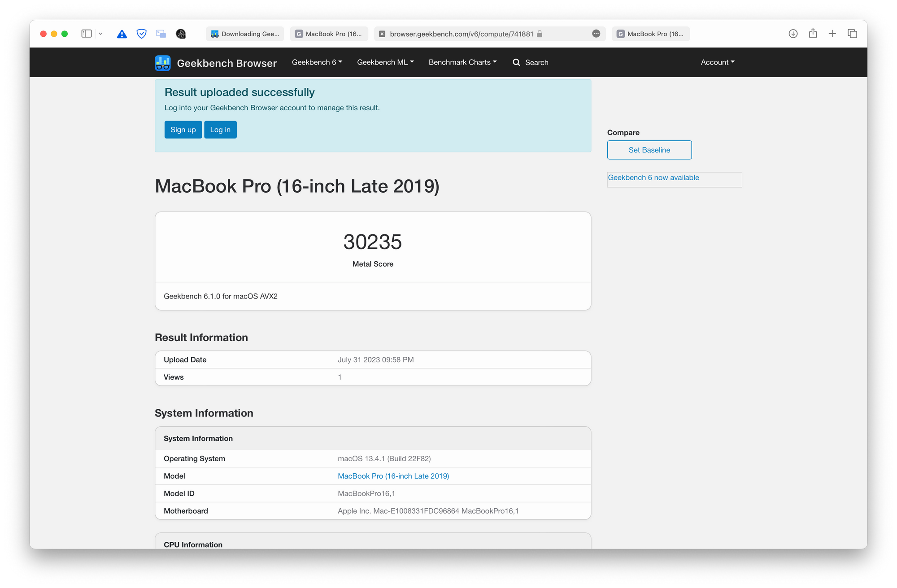Open the sidebar tab group chevron

(100, 34)
